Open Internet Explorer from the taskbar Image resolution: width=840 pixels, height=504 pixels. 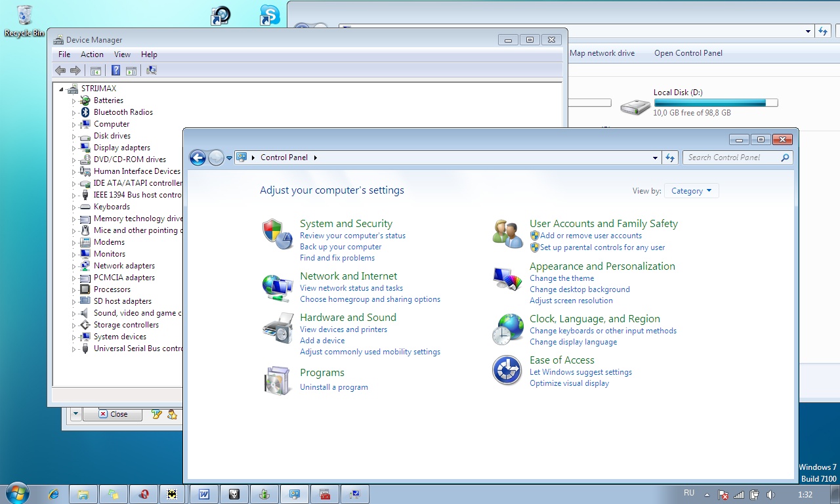pos(54,494)
